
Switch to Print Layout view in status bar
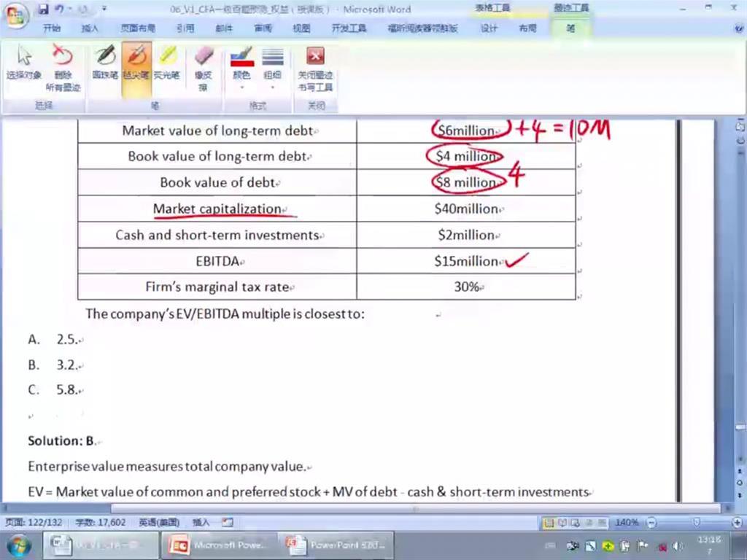point(549,523)
